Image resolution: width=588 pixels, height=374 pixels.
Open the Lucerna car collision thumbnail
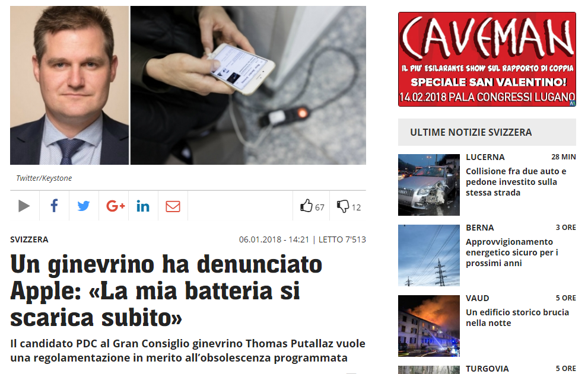coord(428,185)
